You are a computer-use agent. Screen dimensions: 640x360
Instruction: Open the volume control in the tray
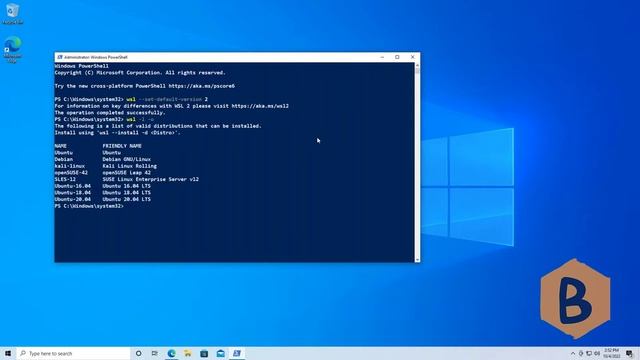[x=597, y=353]
